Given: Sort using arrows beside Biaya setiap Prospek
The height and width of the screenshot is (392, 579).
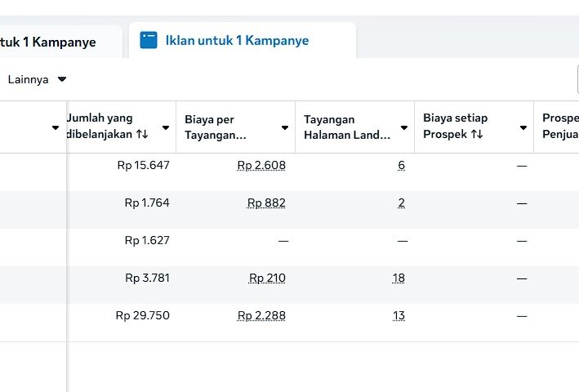Looking at the screenshot, I should click(478, 134).
